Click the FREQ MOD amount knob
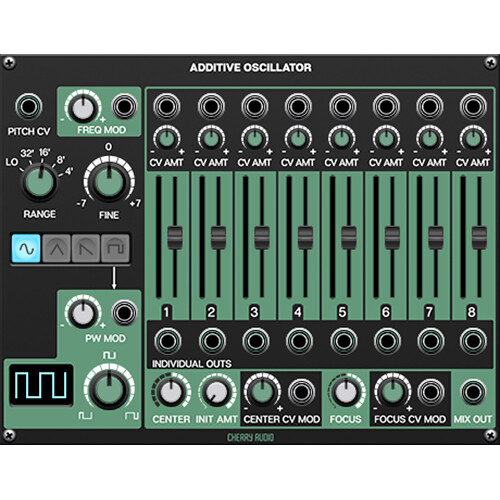 (83, 108)
